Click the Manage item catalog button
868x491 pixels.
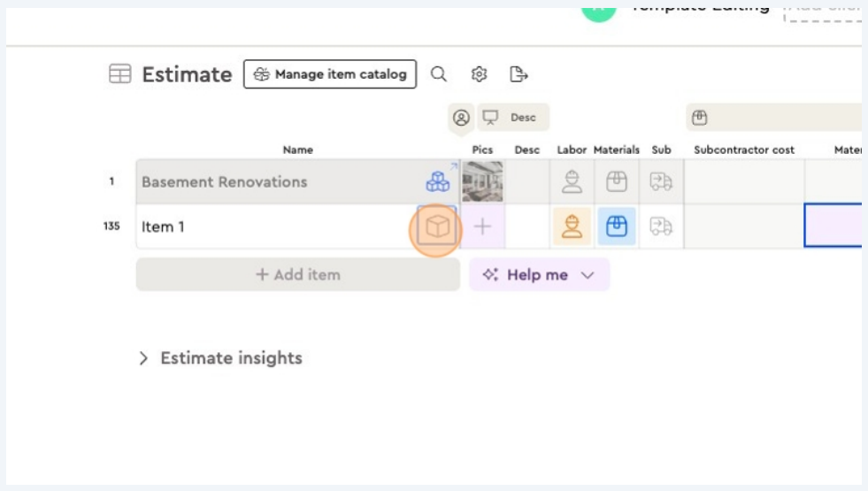click(330, 74)
